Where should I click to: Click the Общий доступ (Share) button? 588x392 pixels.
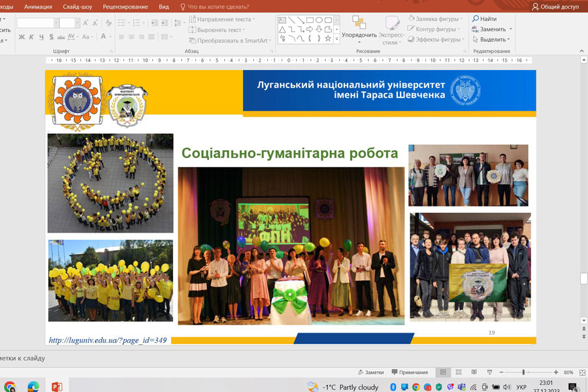[555, 7]
